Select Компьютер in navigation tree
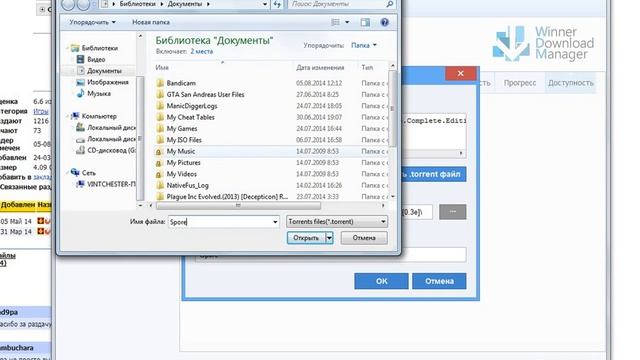 99,116
